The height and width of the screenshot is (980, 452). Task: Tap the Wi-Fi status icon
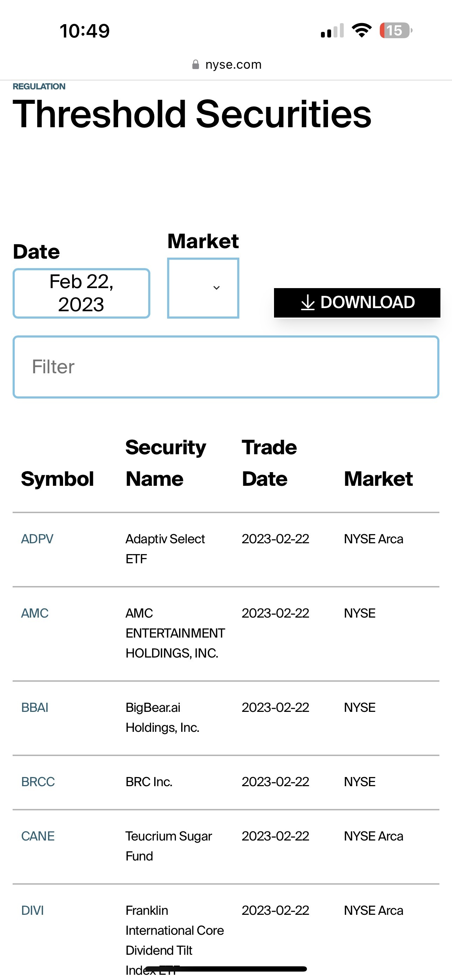362,30
